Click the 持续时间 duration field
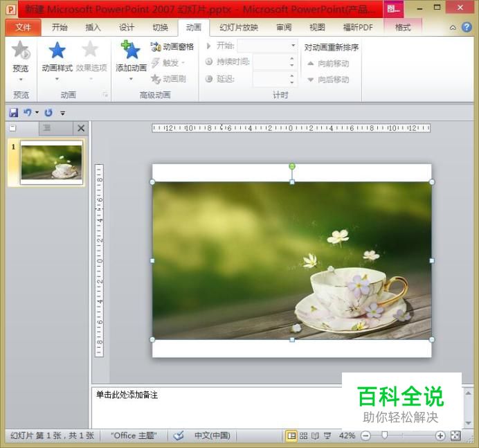The height and width of the screenshot is (448, 479). coord(271,62)
